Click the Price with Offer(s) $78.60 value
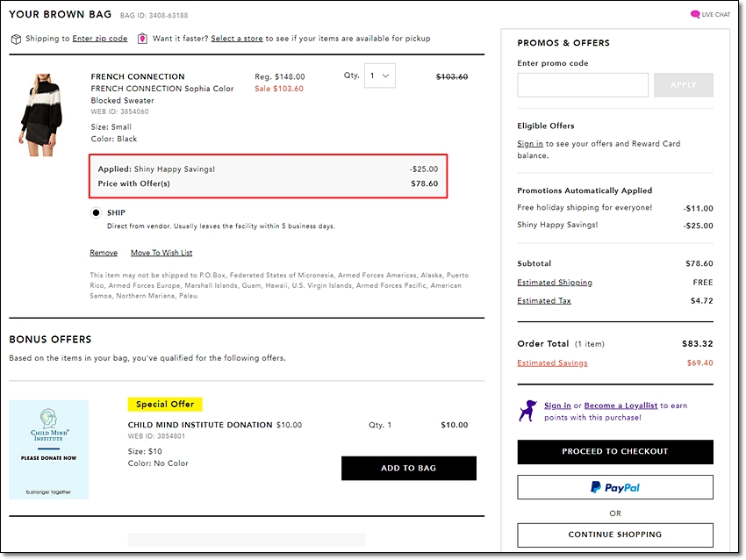 click(425, 183)
